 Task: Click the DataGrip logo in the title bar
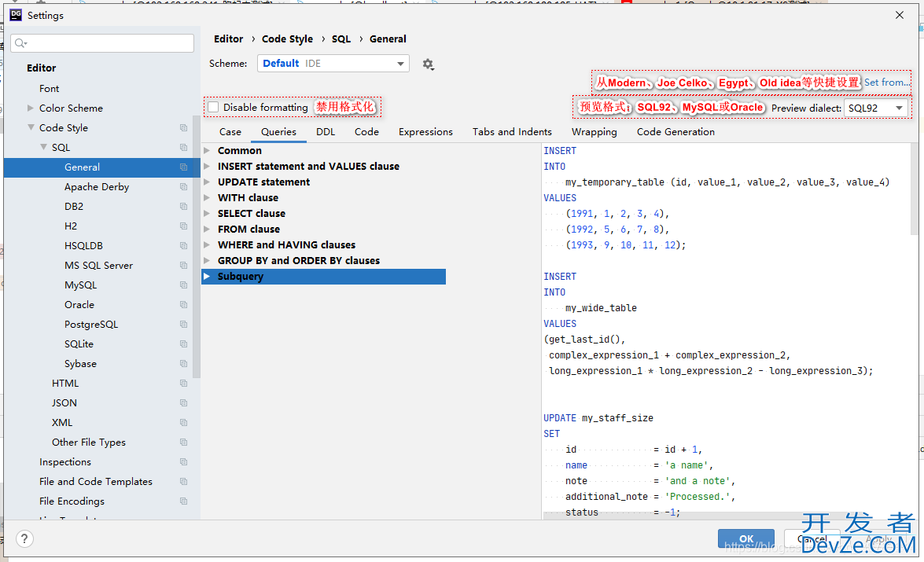coord(16,15)
